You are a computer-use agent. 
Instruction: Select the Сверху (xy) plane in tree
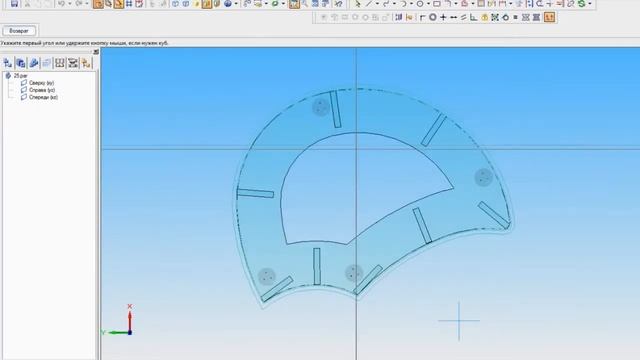(41, 83)
